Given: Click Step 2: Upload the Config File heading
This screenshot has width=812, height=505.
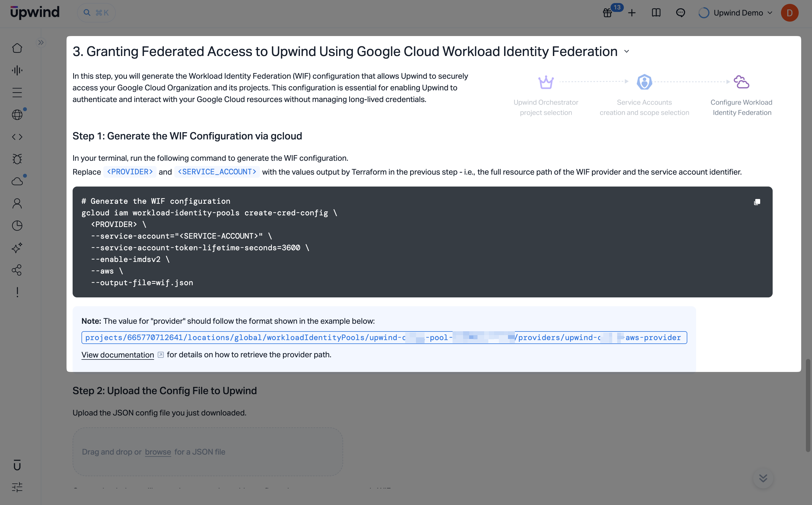Looking at the screenshot, I should (x=165, y=391).
